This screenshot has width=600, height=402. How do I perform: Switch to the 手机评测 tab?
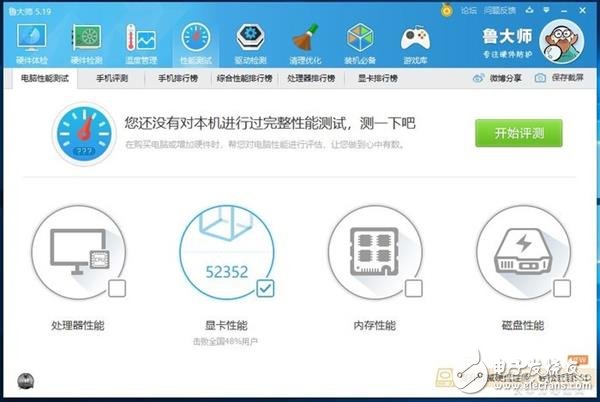[112, 78]
